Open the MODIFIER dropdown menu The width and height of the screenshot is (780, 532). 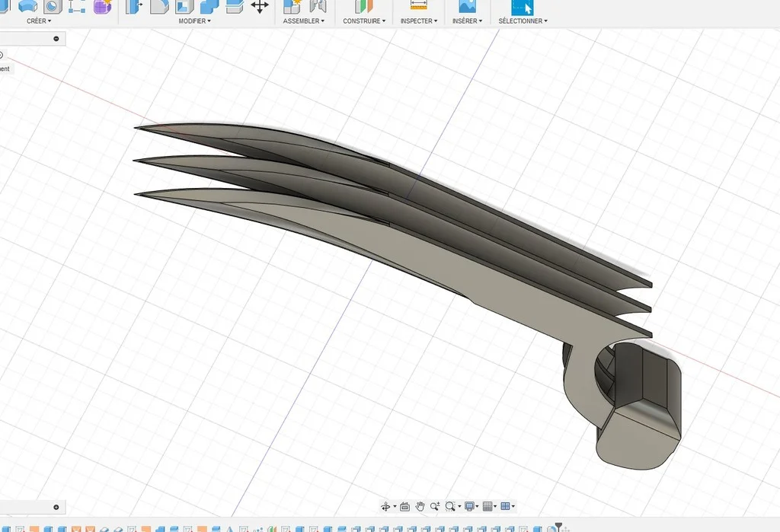194,21
